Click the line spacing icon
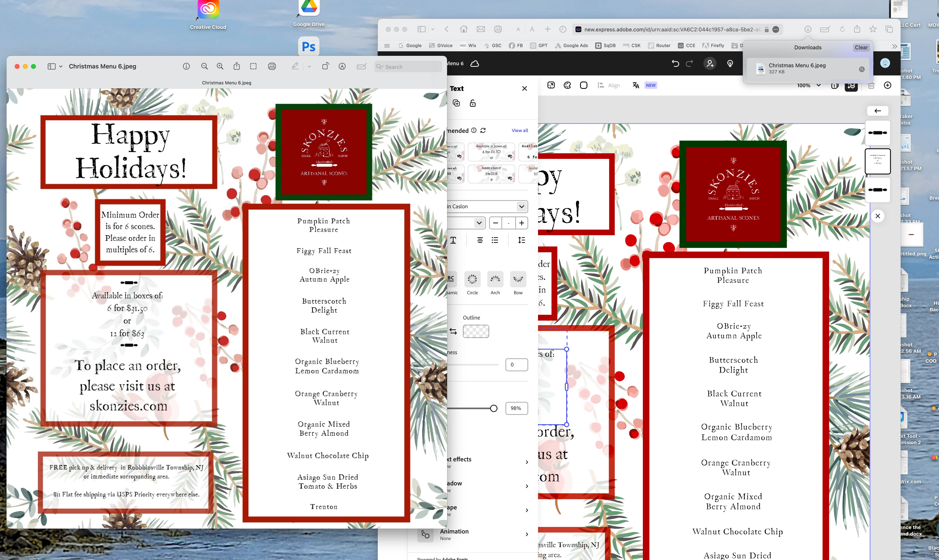 click(522, 240)
